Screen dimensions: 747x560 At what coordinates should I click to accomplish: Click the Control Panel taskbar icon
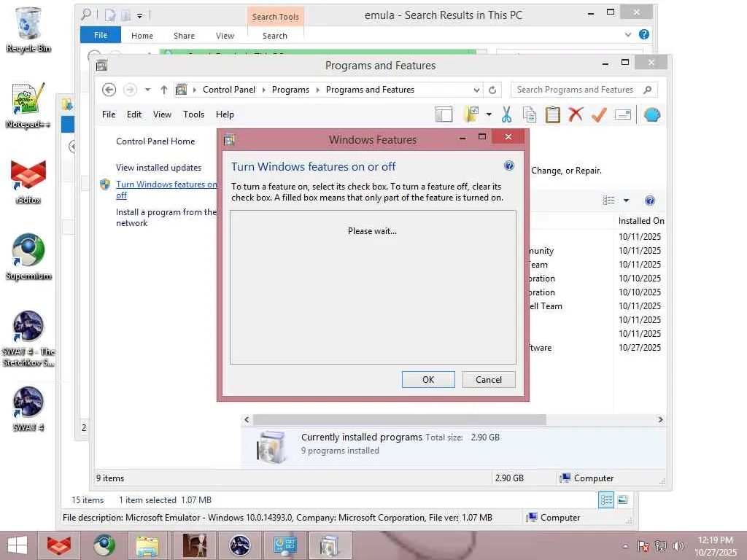click(x=285, y=545)
